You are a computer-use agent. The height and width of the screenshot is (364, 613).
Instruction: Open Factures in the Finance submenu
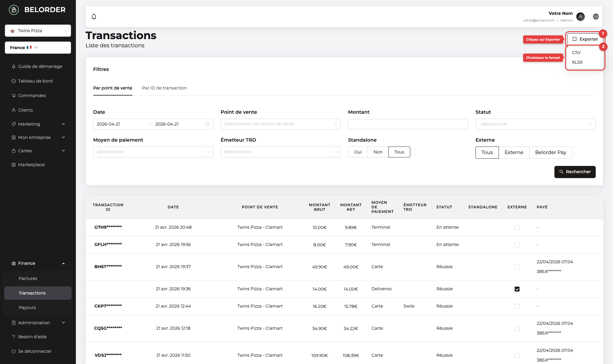[28, 278]
